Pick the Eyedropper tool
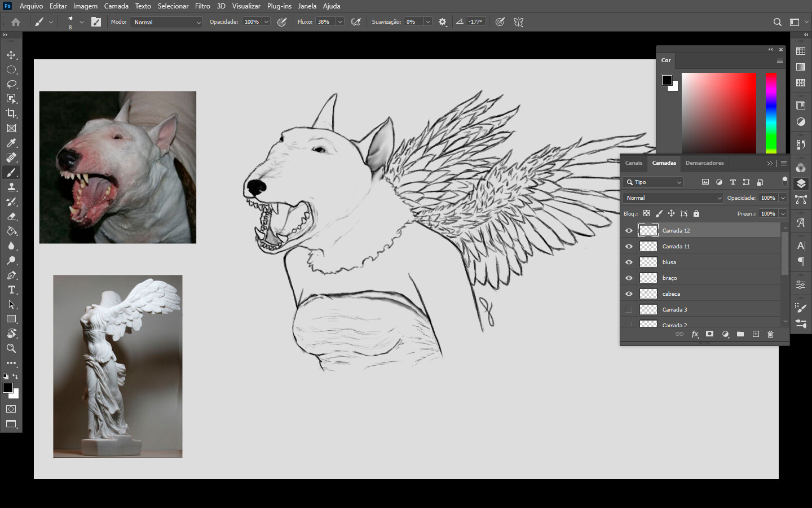This screenshot has width=812, height=508. pyautogui.click(x=11, y=143)
